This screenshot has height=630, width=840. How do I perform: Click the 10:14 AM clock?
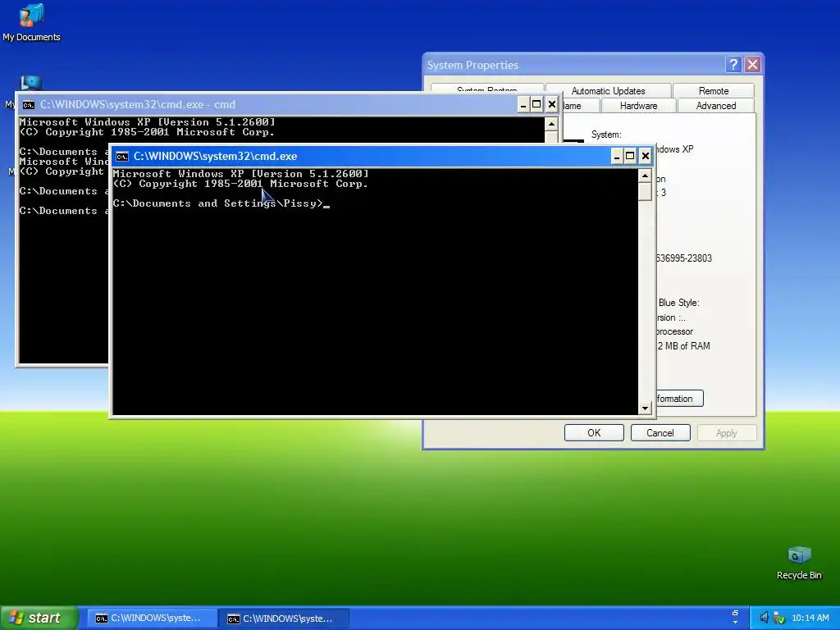(810, 619)
